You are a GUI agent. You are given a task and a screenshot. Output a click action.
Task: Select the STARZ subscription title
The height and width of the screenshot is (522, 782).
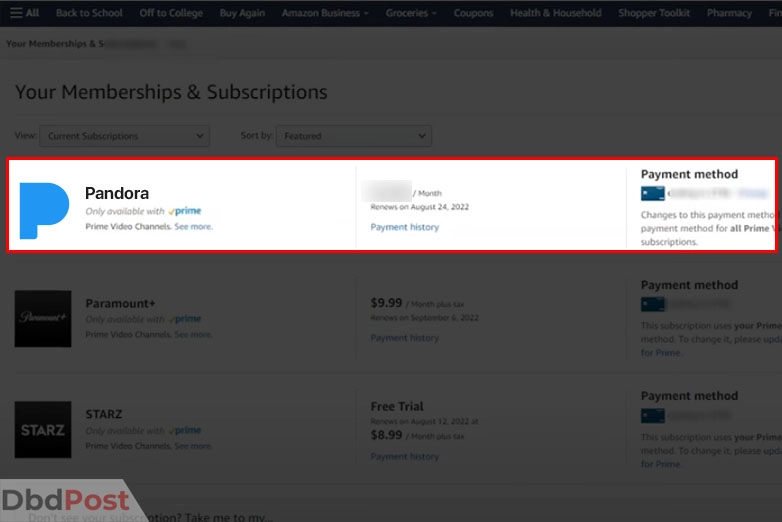(104, 414)
